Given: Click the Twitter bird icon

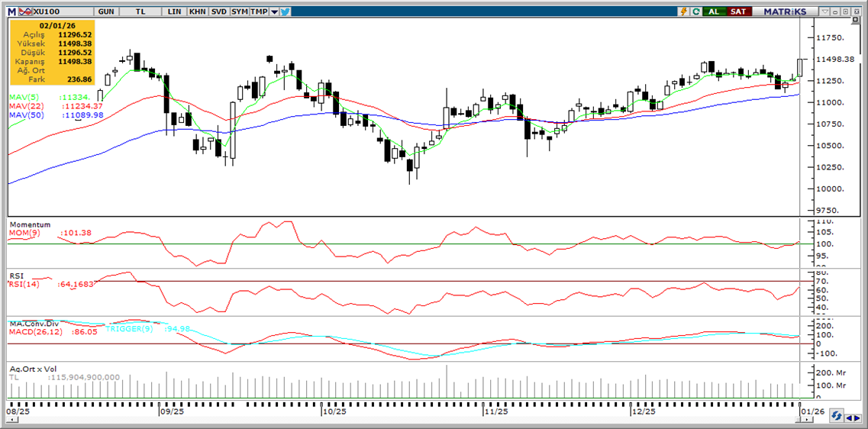Looking at the screenshot, I should [285, 11].
